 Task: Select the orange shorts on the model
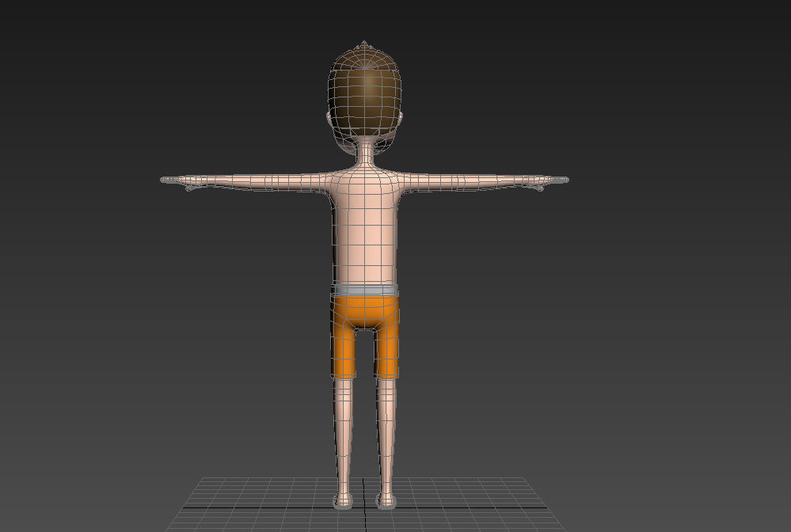click(365, 336)
